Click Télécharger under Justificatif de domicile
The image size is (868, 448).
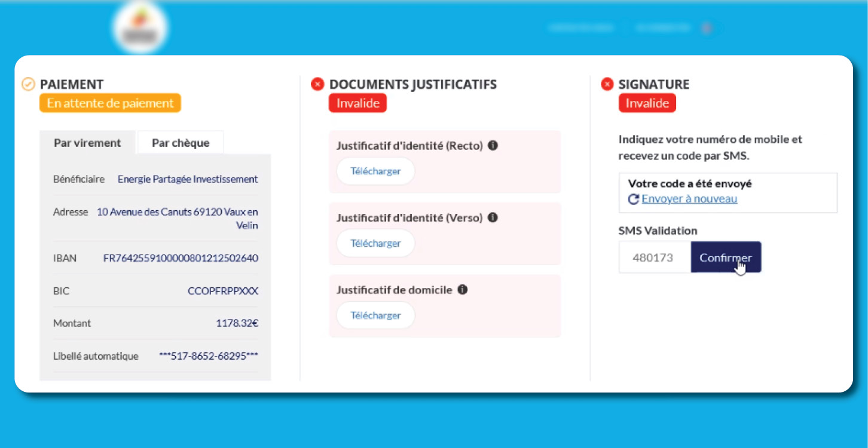pyautogui.click(x=375, y=315)
